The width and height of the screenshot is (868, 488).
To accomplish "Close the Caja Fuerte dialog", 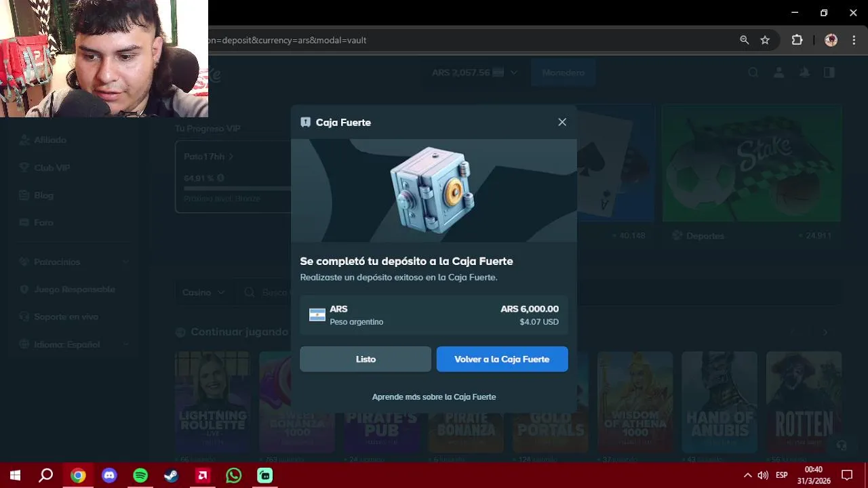I will (x=562, y=122).
